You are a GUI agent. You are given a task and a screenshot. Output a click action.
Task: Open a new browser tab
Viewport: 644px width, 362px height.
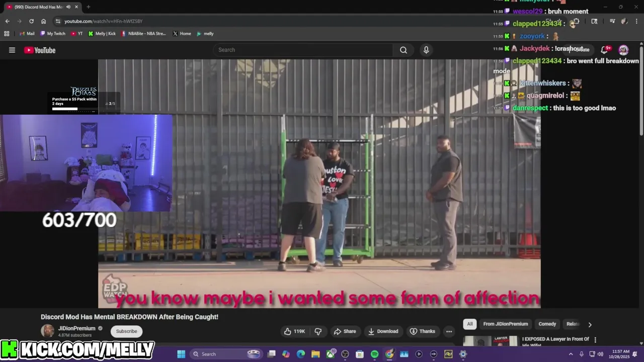(x=88, y=7)
